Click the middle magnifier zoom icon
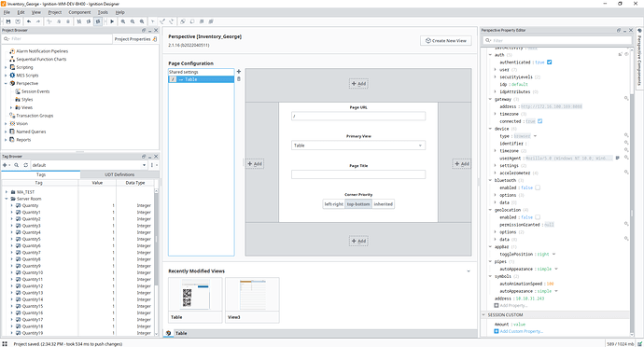Screen dimensions: 644x347 [133, 21]
